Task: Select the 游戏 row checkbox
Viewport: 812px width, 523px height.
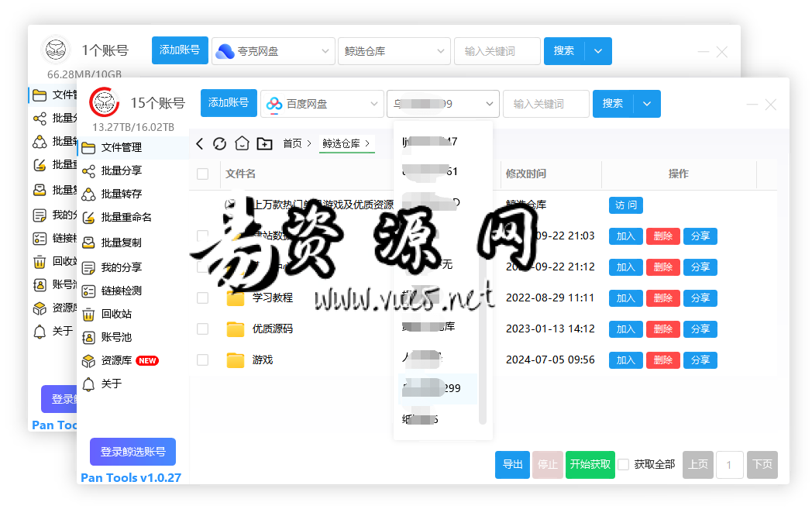Action: [202, 360]
